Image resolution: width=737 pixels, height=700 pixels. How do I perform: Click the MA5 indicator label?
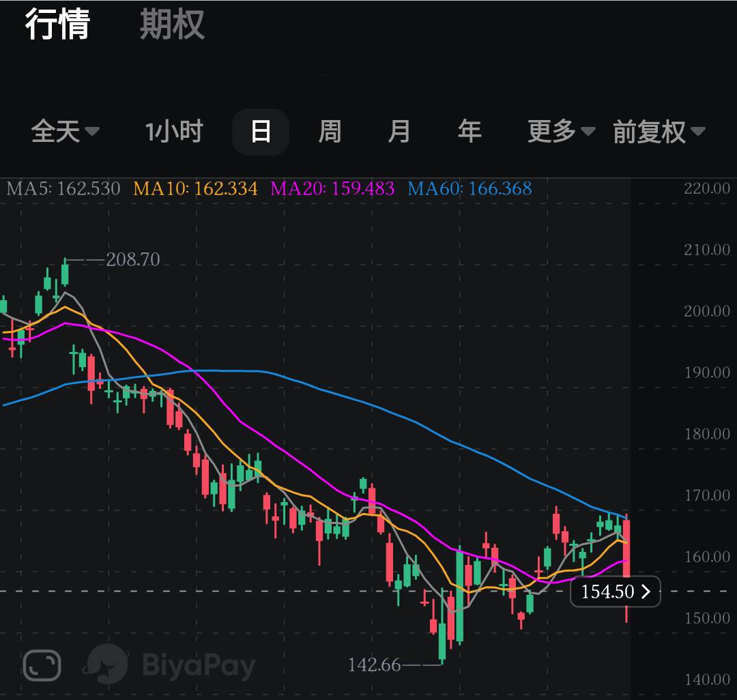[63, 189]
